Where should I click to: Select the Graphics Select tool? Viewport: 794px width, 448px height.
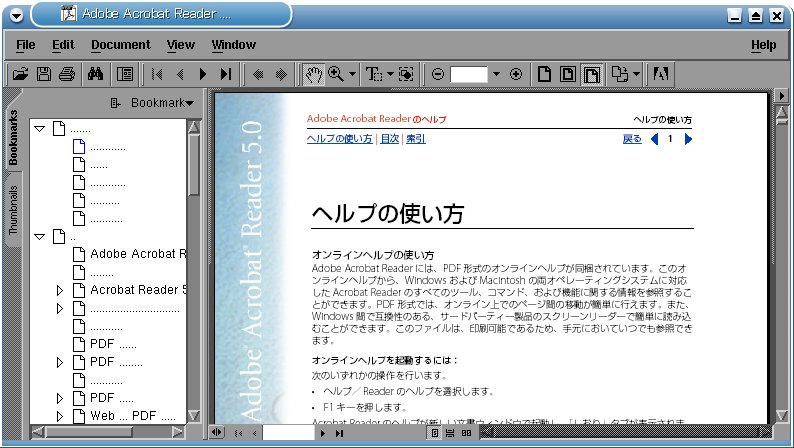pos(406,74)
